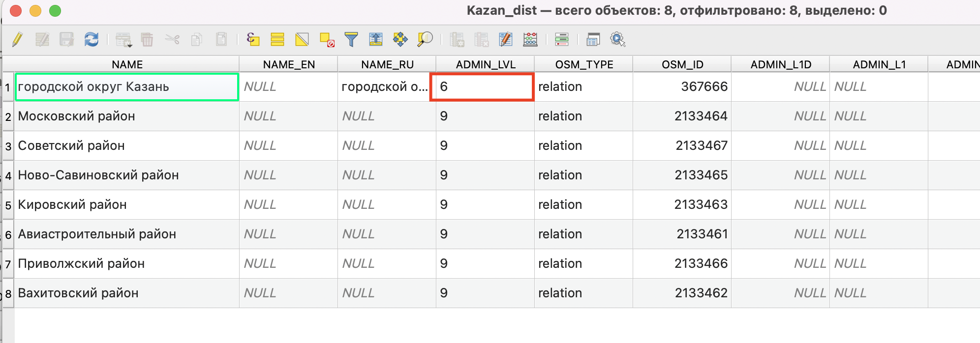This screenshot has width=980, height=343.
Task: Click the select all icon
Action: pyautogui.click(x=277, y=39)
